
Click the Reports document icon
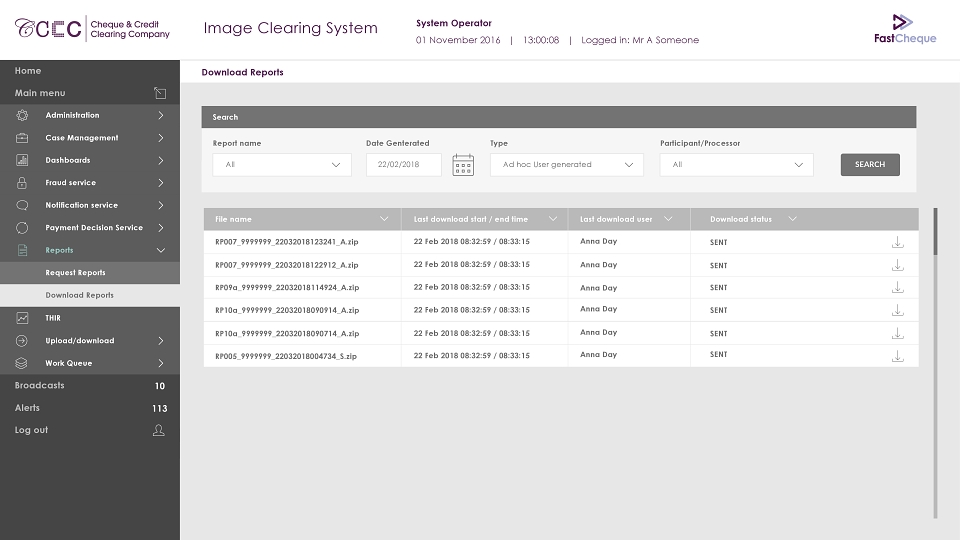(22, 250)
